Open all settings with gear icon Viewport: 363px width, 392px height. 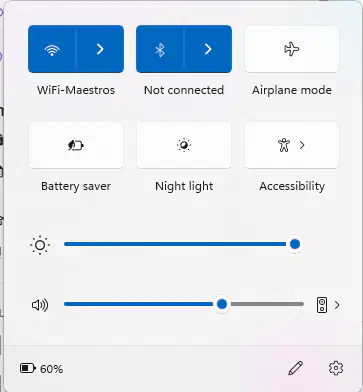(336, 368)
